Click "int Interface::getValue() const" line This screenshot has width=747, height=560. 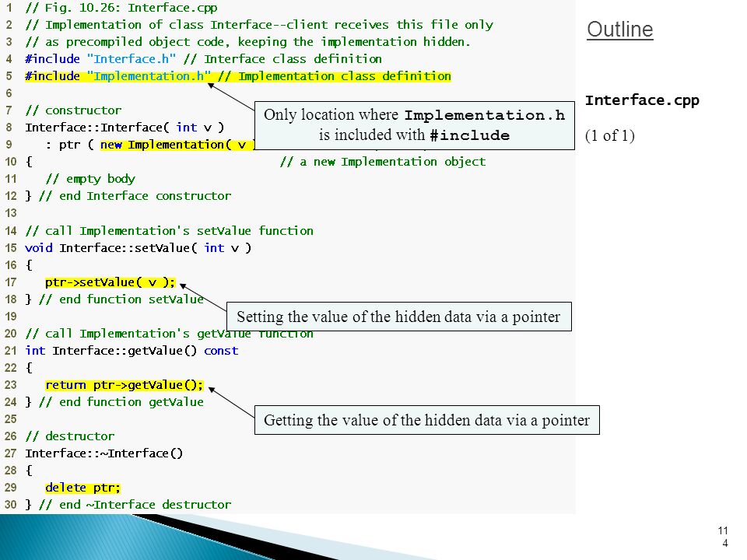click(x=132, y=351)
